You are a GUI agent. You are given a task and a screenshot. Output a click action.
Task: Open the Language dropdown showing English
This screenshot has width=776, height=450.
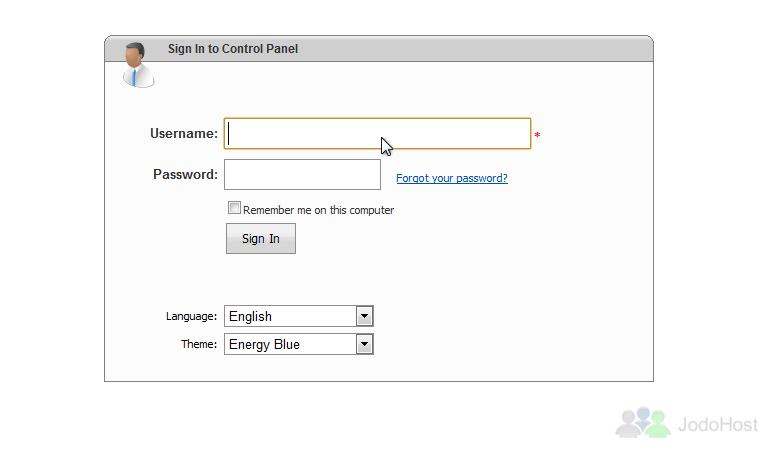pos(298,316)
